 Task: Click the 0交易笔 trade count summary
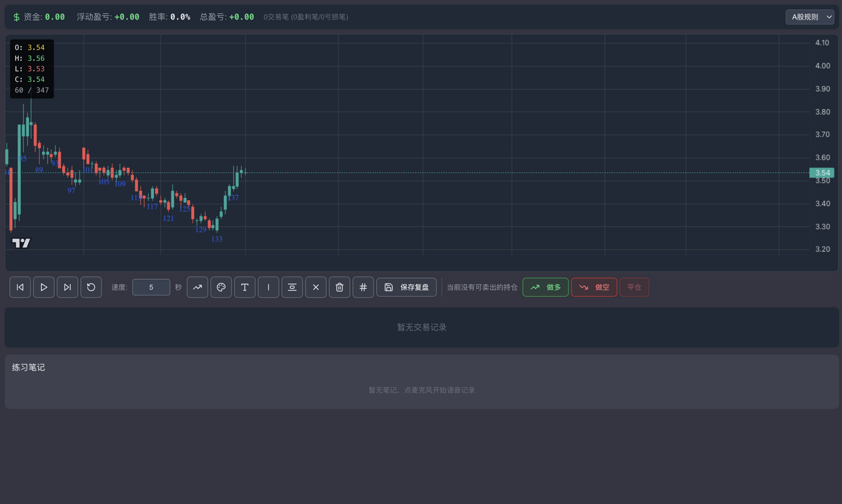pos(306,17)
